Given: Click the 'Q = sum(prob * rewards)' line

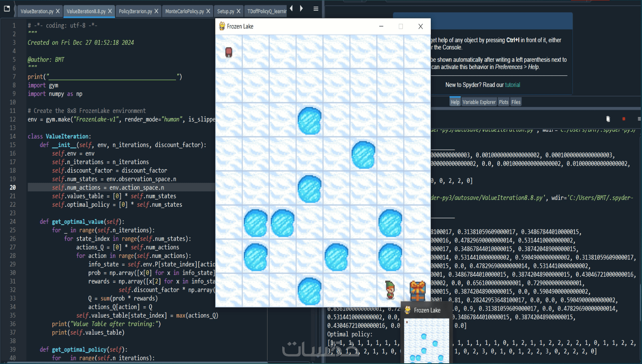Looking at the screenshot, I should point(123,299).
